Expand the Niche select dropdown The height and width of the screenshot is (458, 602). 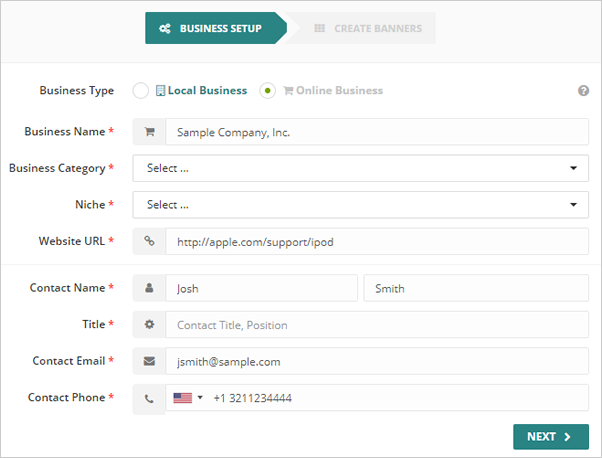click(x=360, y=205)
